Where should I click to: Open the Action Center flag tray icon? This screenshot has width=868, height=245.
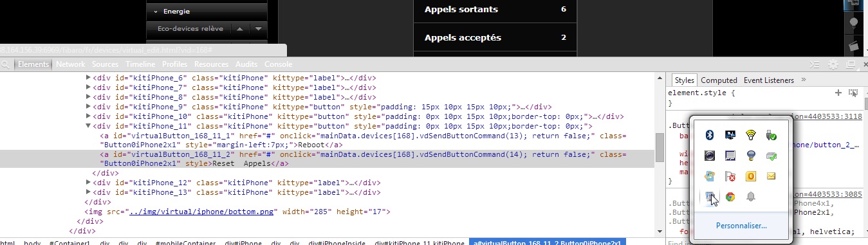pos(730,176)
